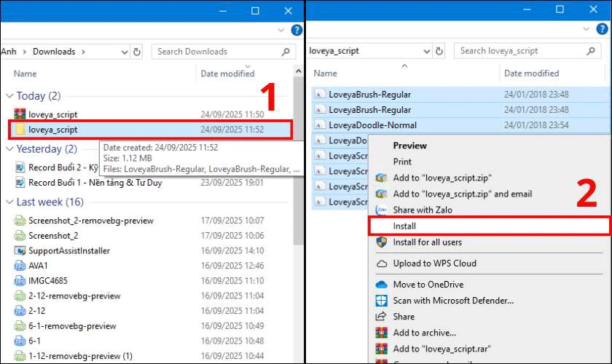Click the Screenshot_2-removebg-preview PNG icon

20,221
